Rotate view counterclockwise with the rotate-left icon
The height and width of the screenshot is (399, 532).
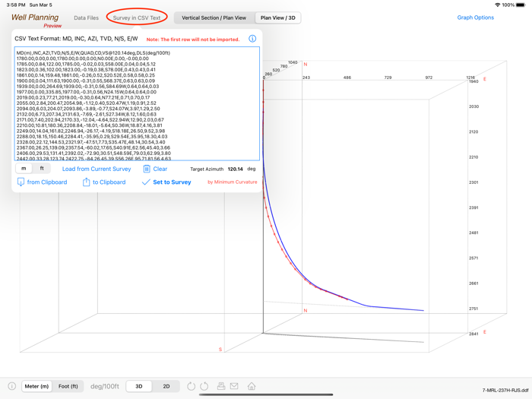point(192,386)
